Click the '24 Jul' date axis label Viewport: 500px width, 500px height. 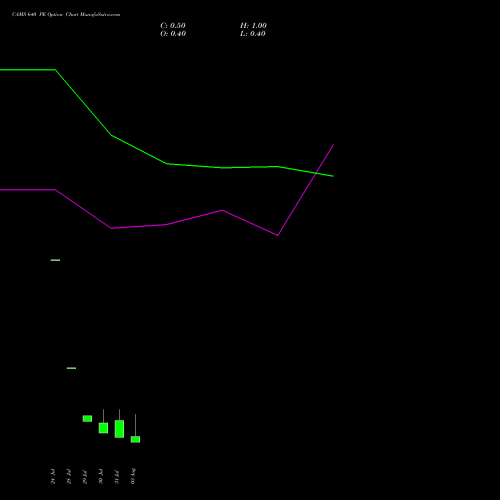click(x=53, y=476)
